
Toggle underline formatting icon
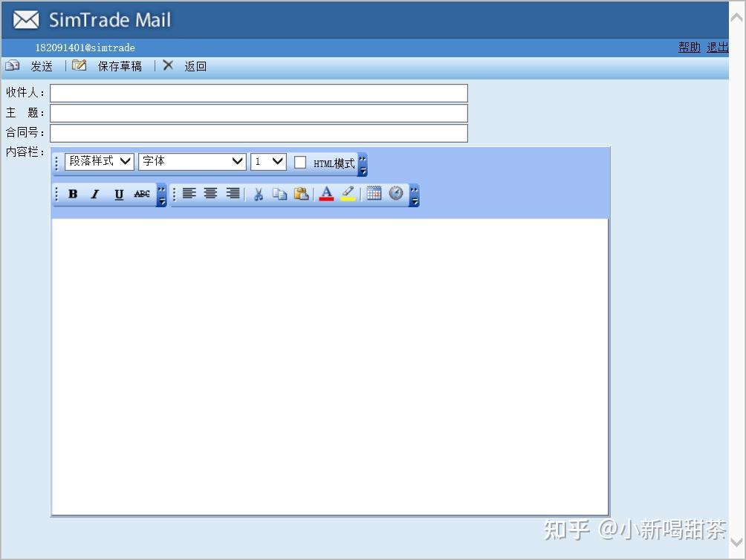[x=119, y=194]
